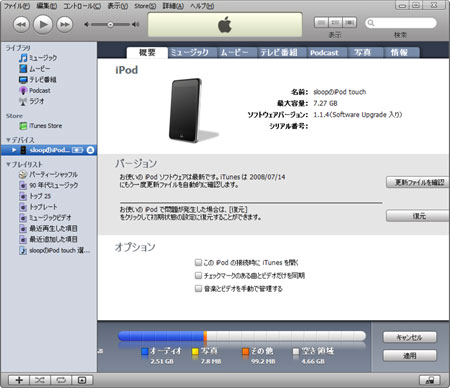The width and height of the screenshot is (450, 388).
Task: Open the 編集 menu
Action: (x=46, y=6)
